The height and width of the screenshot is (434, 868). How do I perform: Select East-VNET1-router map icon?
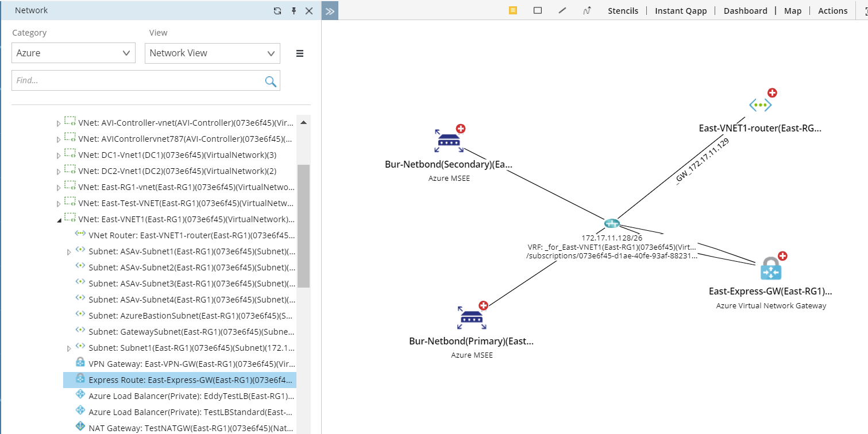761,105
